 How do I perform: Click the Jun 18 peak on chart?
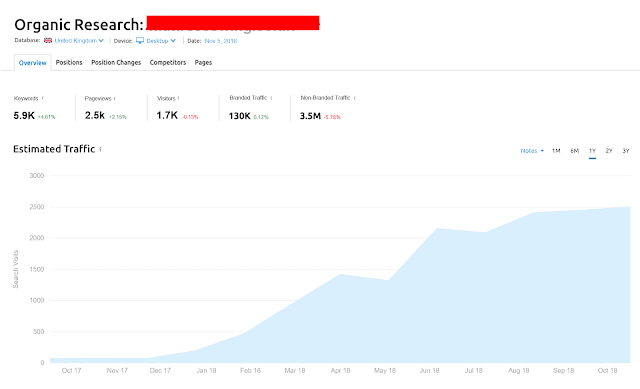[437, 229]
